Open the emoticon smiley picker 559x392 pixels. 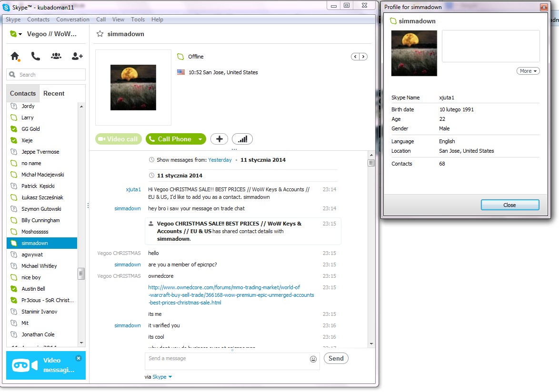tap(313, 359)
